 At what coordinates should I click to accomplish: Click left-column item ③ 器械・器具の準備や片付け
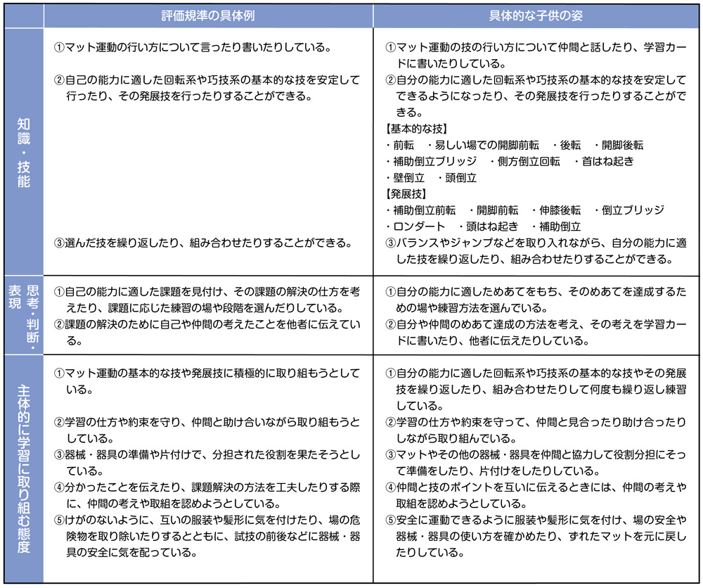point(207,462)
